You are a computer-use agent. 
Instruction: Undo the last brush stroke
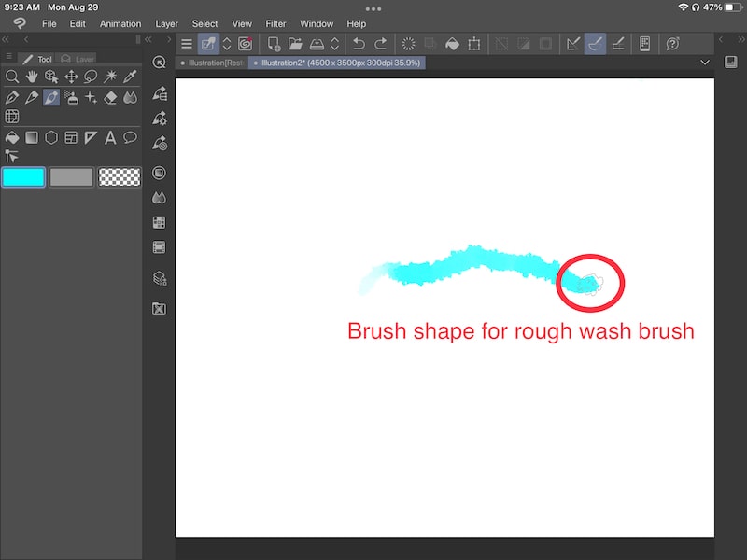359,44
